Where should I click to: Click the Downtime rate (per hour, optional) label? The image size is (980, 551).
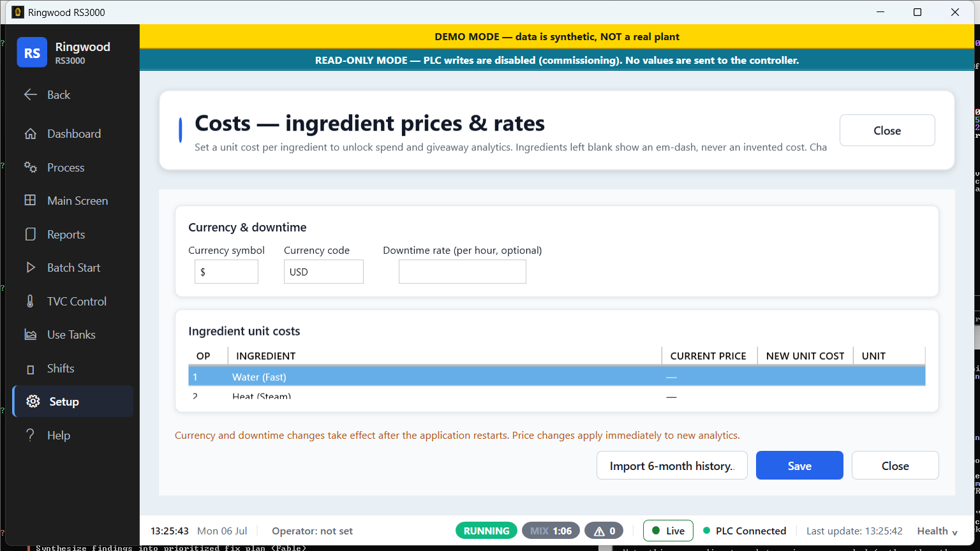463,250
